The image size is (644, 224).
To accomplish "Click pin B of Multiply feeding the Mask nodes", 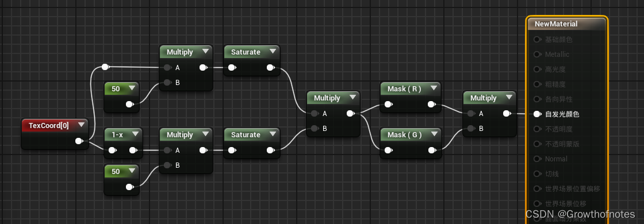I will pos(315,129).
